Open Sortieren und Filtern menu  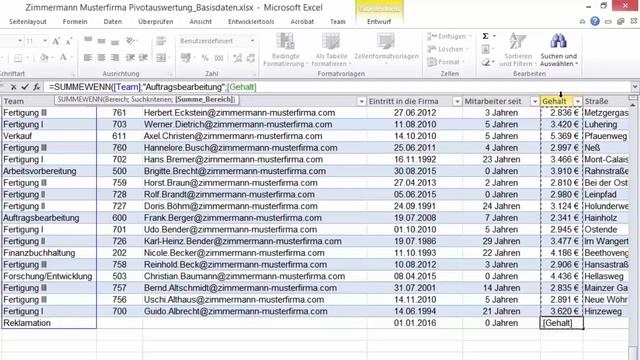[518, 51]
